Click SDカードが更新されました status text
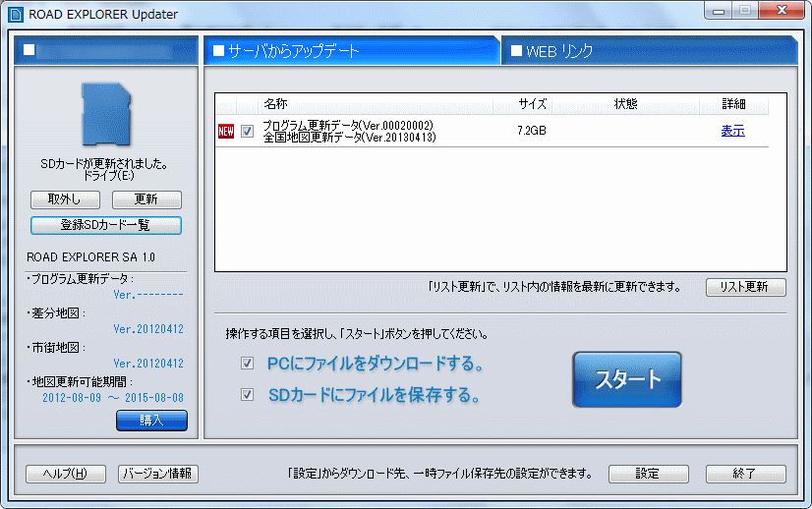 (104, 164)
